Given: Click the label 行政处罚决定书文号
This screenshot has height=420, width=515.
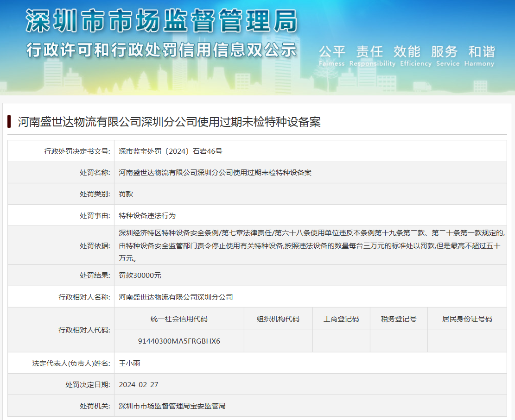Looking at the screenshot, I should (x=77, y=151).
